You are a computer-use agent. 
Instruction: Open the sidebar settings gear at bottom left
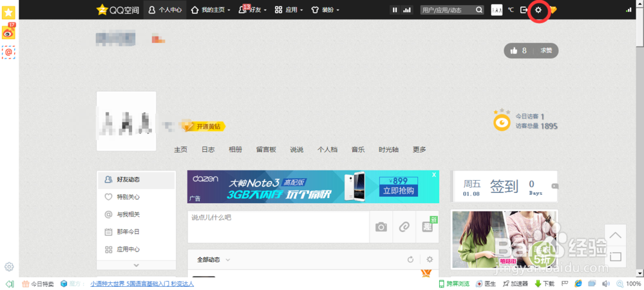9,267
